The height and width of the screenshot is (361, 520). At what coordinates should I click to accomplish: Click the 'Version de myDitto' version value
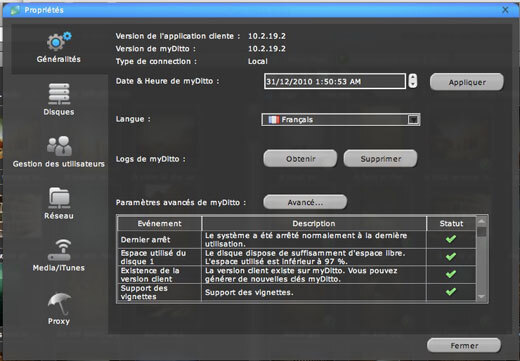pyautogui.click(x=267, y=49)
